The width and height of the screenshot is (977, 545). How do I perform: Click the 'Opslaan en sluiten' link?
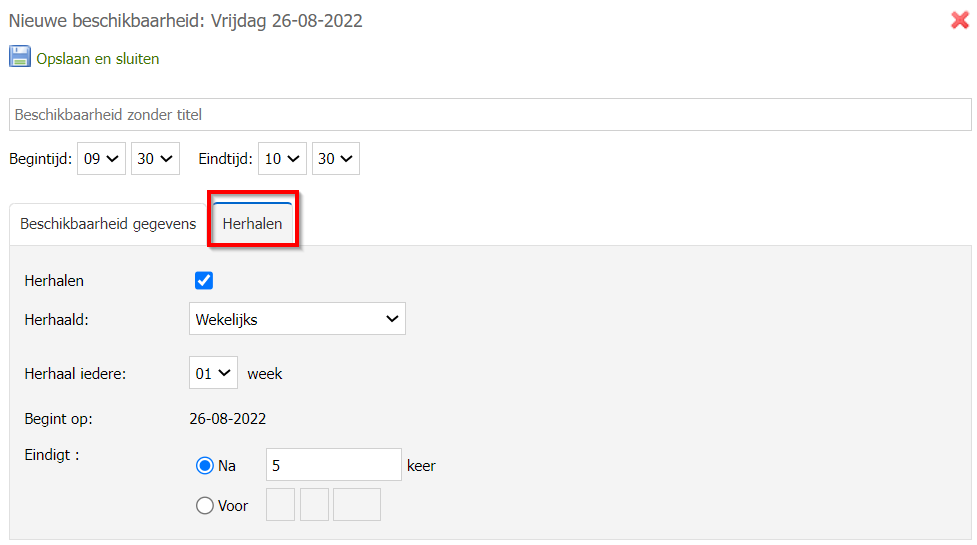97,59
